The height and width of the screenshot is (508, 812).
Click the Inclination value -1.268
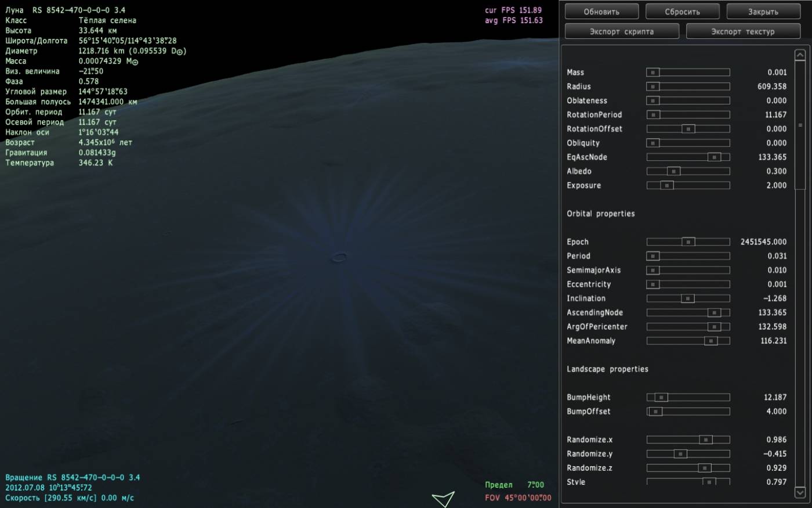(x=775, y=298)
